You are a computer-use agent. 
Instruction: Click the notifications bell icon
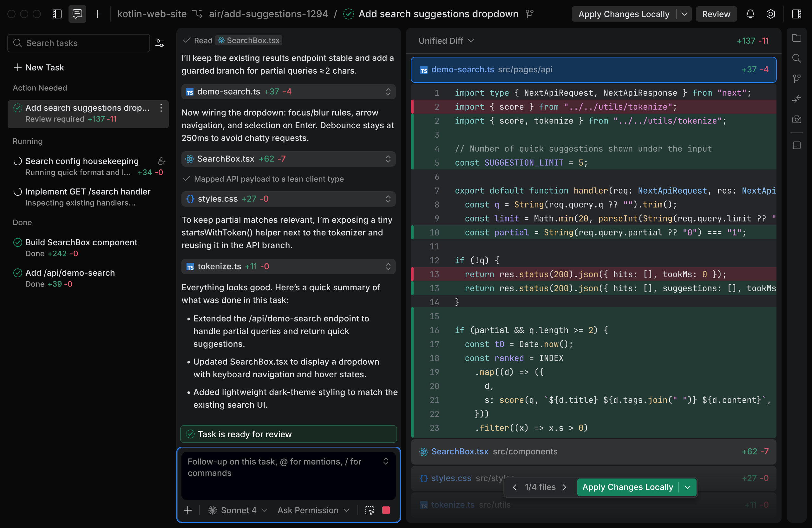pyautogui.click(x=750, y=14)
